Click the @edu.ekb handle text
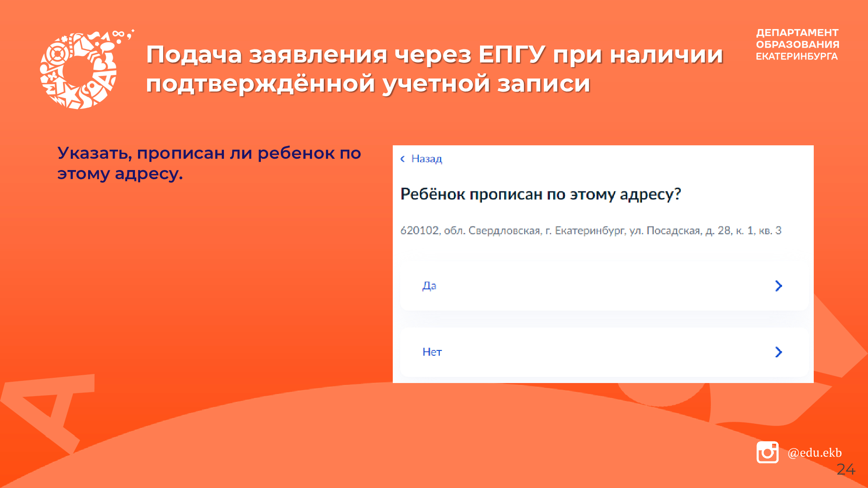This screenshot has width=868, height=488. point(814,452)
